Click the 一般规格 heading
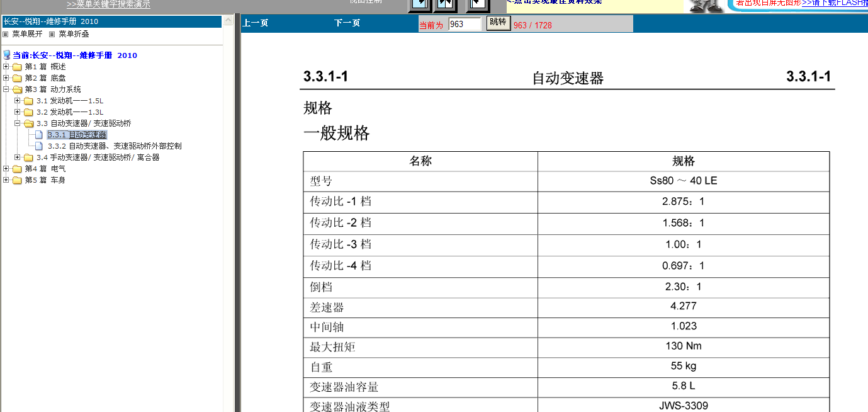The height and width of the screenshot is (412, 868). pyautogui.click(x=337, y=134)
